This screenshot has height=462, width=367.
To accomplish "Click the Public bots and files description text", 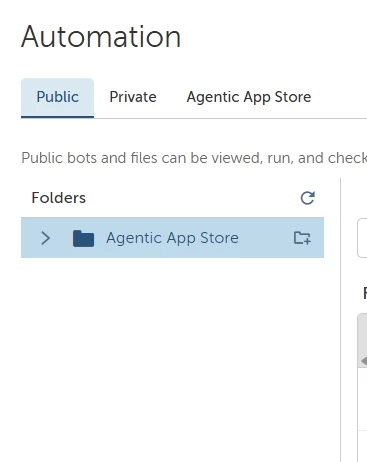I will pyautogui.click(x=194, y=158).
